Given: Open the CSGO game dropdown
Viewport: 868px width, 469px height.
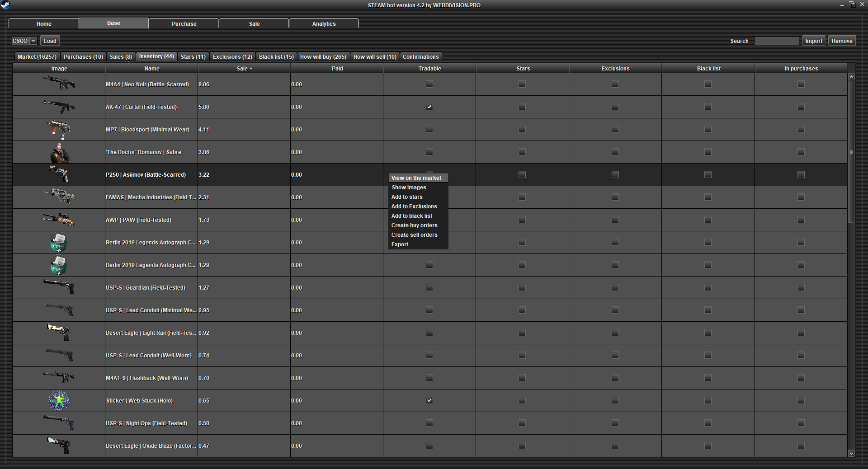Looking at the screenshot, I should point(24,41).
